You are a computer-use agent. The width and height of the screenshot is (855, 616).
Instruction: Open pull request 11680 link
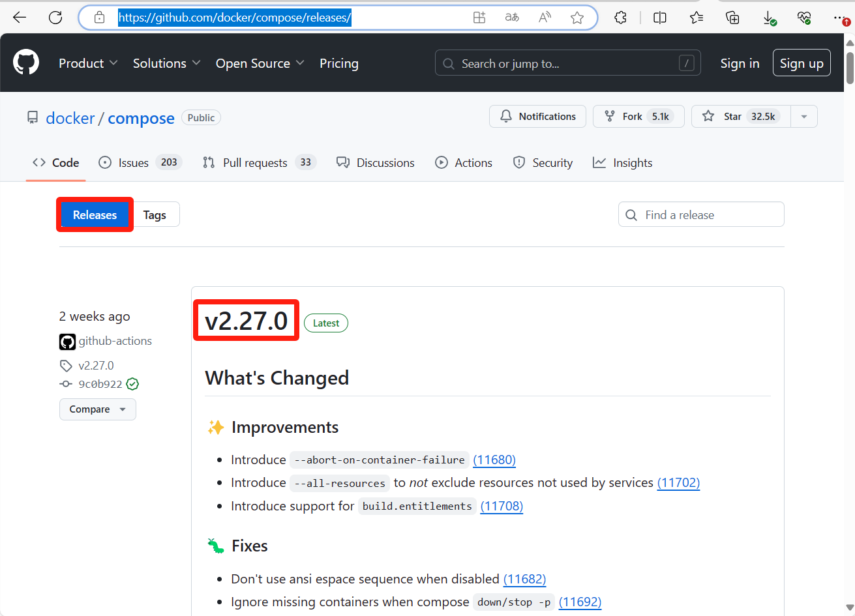494,460
